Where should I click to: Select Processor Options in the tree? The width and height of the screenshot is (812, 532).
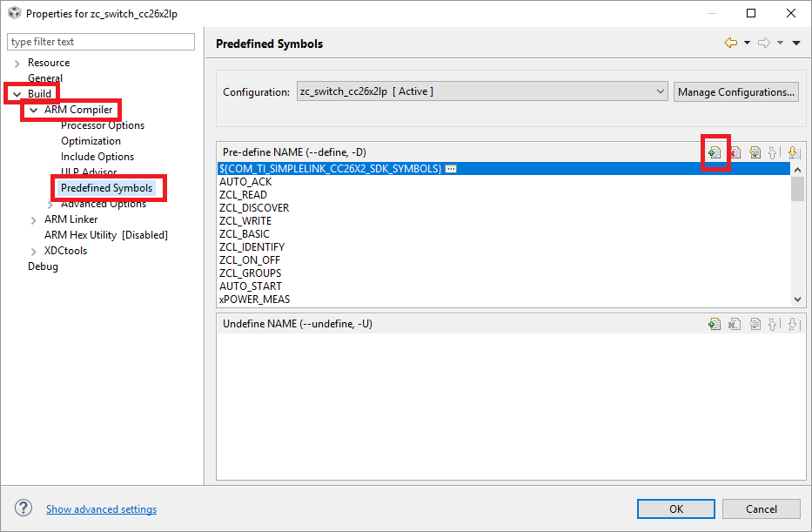(103, 125)
